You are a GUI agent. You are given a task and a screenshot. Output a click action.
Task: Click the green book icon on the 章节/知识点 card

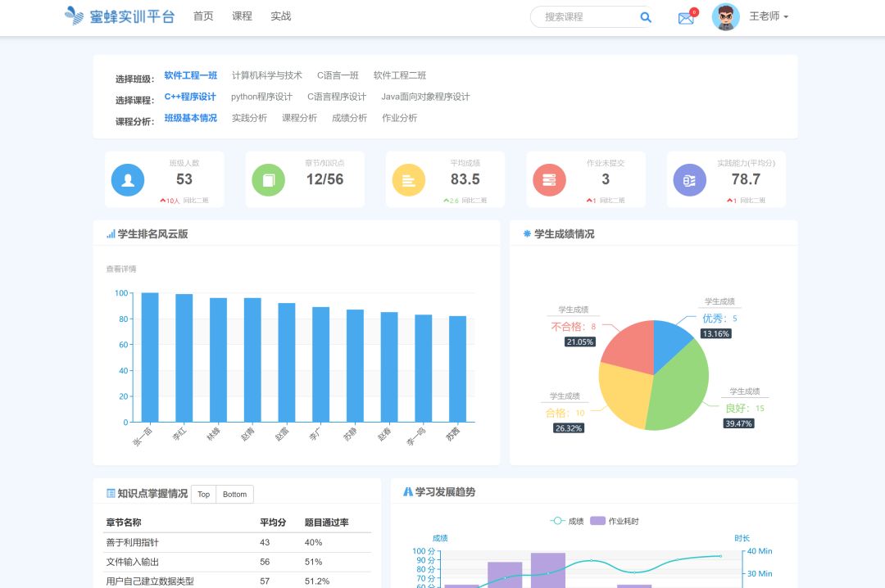(x=268, y=179)
